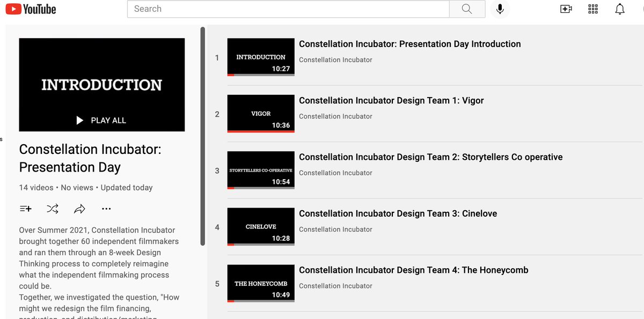The height and width of the screenshot is (319, 644).
Task: Open the INTRODUCTION video thumbnail
Action: (261, 57)
